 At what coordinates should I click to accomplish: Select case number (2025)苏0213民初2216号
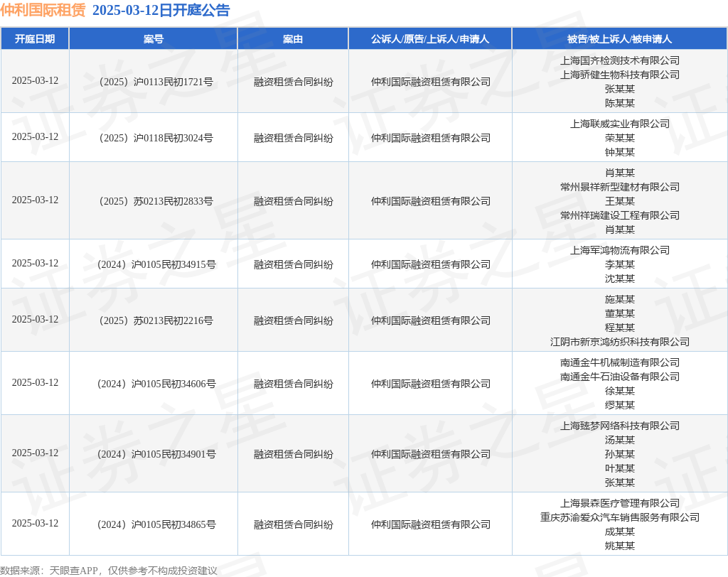coord(154,320)
